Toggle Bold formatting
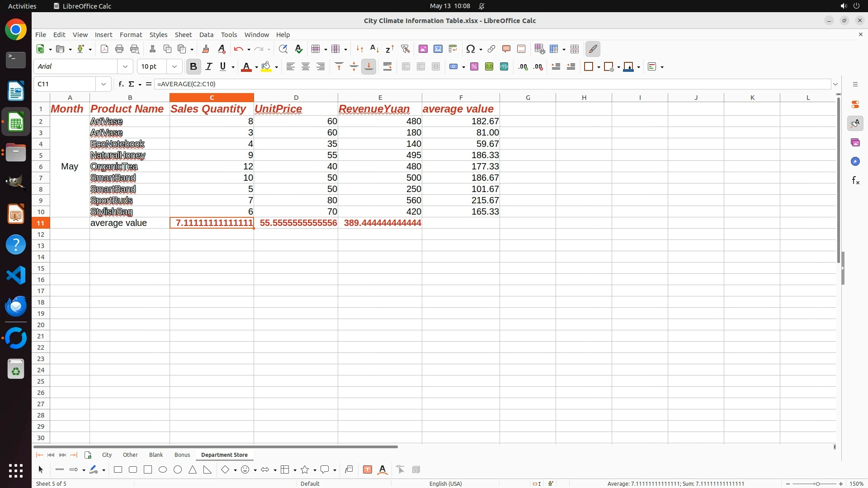This screenshot has height=488, width=868. pyautogui.click(x=193, y=67)
